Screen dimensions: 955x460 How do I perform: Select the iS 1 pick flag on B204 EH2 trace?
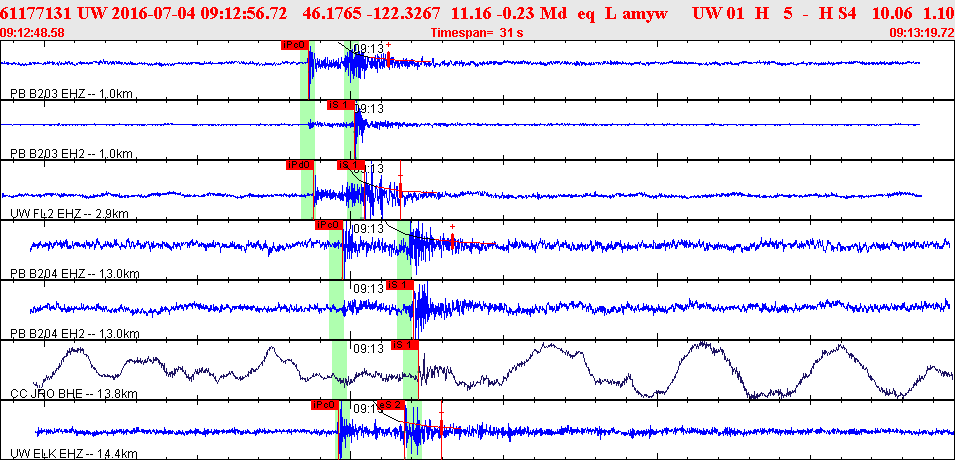coord(400,285)
